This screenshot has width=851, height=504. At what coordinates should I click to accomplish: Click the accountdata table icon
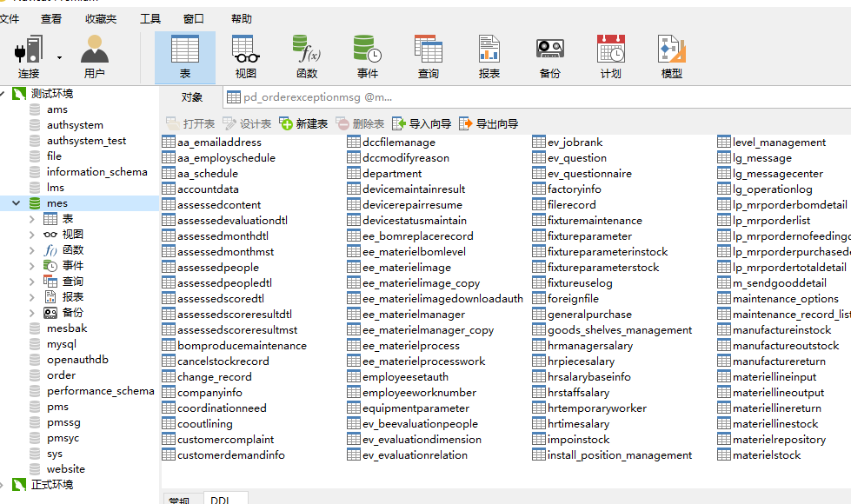pos(169,189)
